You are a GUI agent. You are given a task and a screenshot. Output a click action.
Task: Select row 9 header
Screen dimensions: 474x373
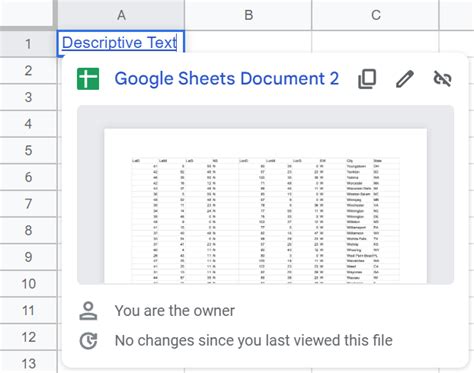click(x=28, y=257)
